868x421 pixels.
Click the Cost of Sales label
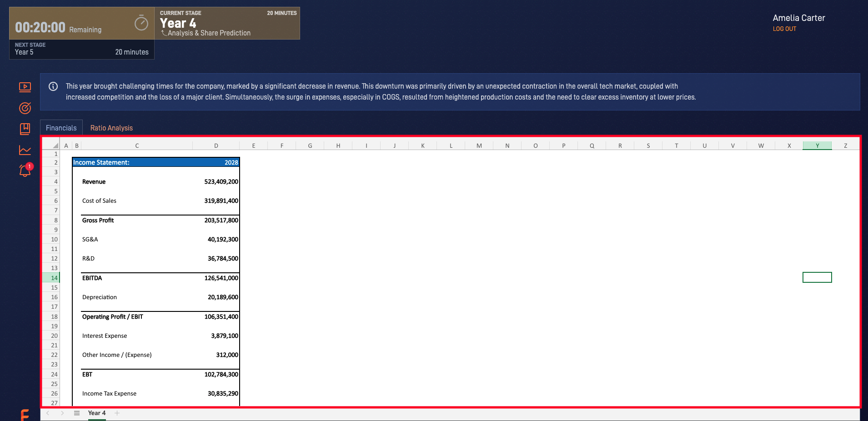pyautogui.click(x=99, y=201)
